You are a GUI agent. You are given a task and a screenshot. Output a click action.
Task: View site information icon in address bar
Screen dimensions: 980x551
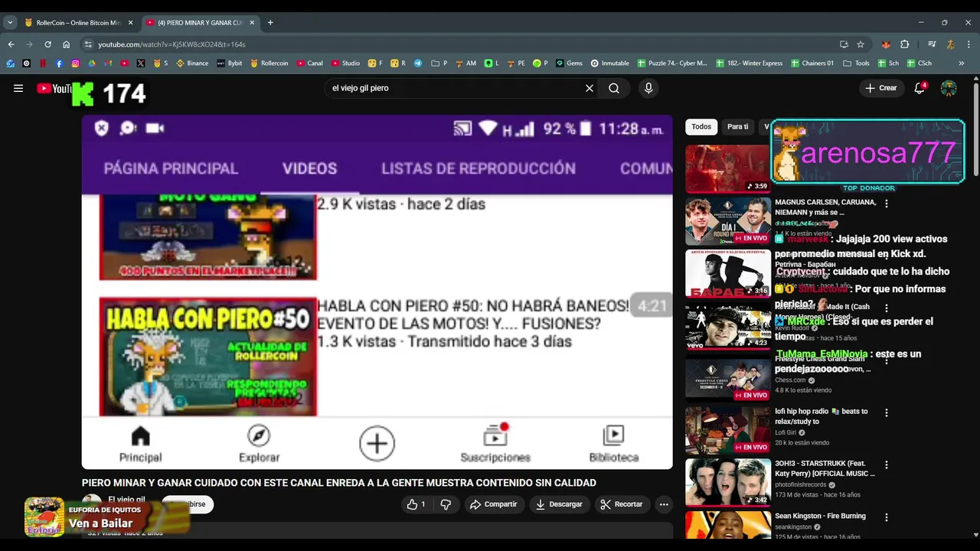[88, 44]
